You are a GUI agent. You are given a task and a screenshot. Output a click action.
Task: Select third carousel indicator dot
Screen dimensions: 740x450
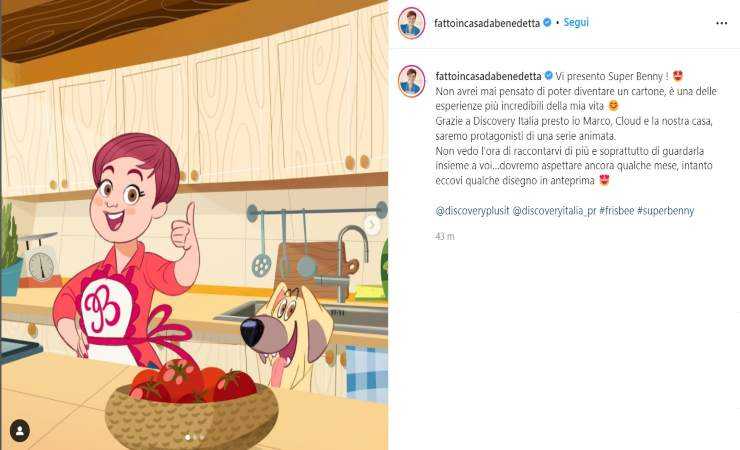[202, 437]
